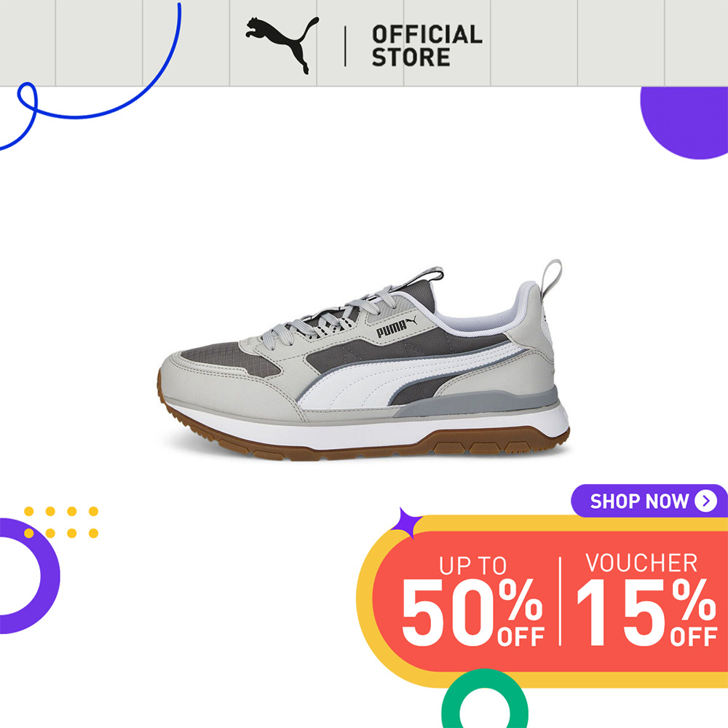Click the VOUCHER 15% OFF offer

(646, 599)
